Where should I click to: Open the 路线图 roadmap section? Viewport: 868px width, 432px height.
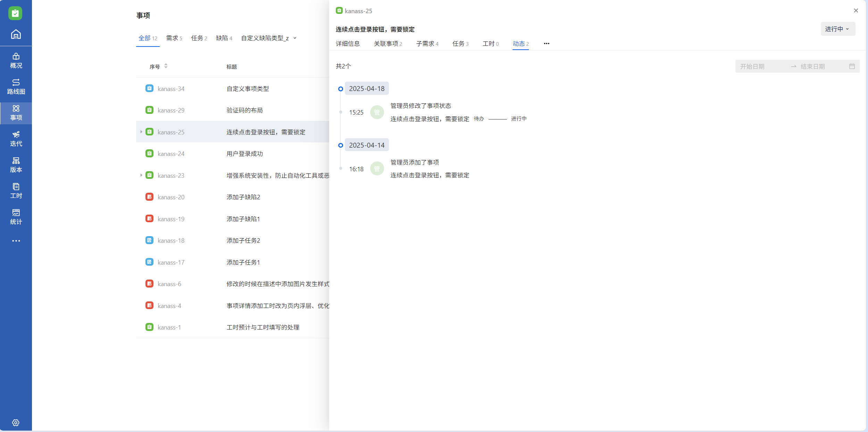click(16, 86)
